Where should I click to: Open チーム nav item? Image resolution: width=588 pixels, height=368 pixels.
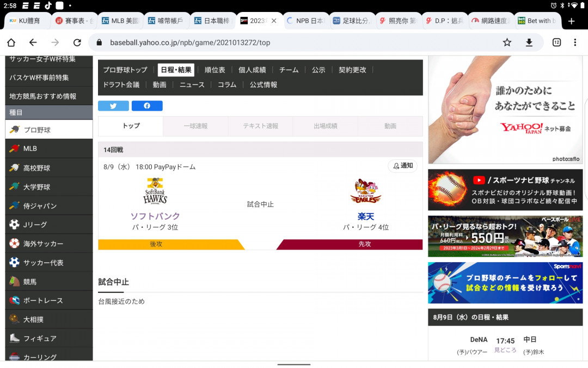click(x=289, y=70)
